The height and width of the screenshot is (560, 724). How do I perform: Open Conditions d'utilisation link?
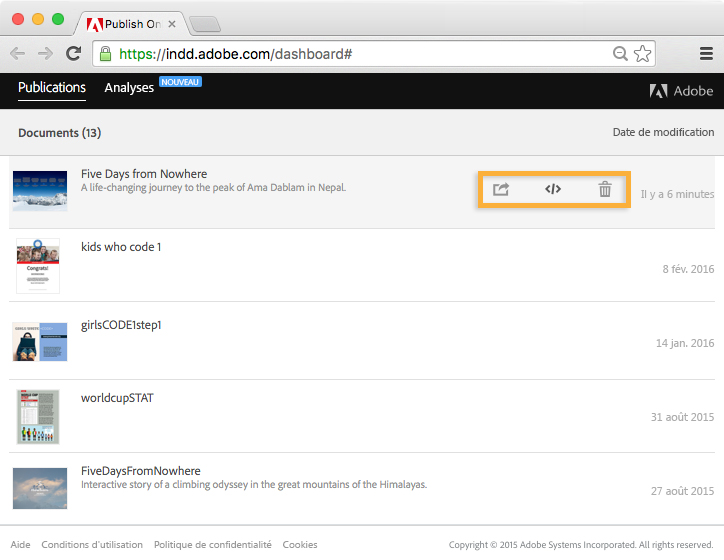pyautogui.click(x=92, y=545)
